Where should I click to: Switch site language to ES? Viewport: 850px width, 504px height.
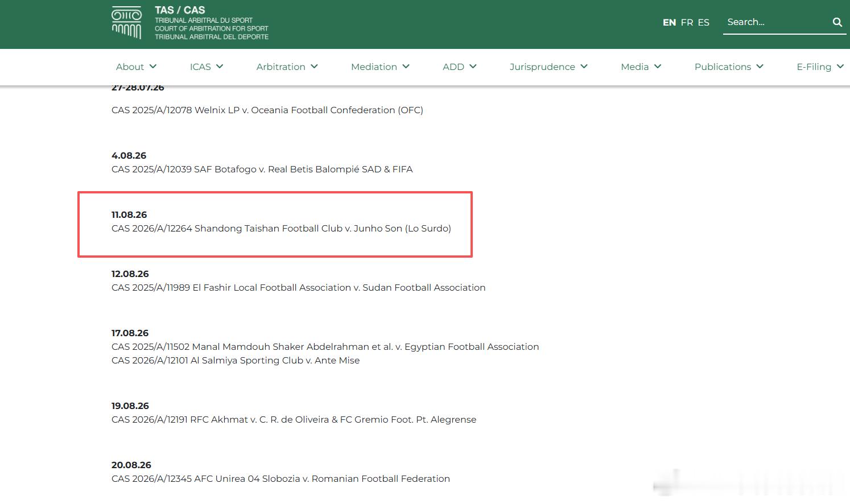(x=704, y=22)
